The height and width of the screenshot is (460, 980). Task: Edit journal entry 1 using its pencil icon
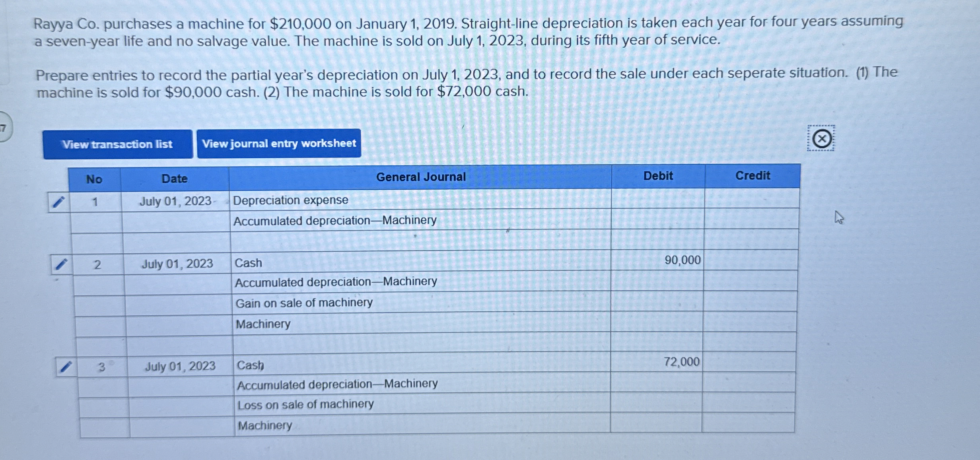(58, 201)
